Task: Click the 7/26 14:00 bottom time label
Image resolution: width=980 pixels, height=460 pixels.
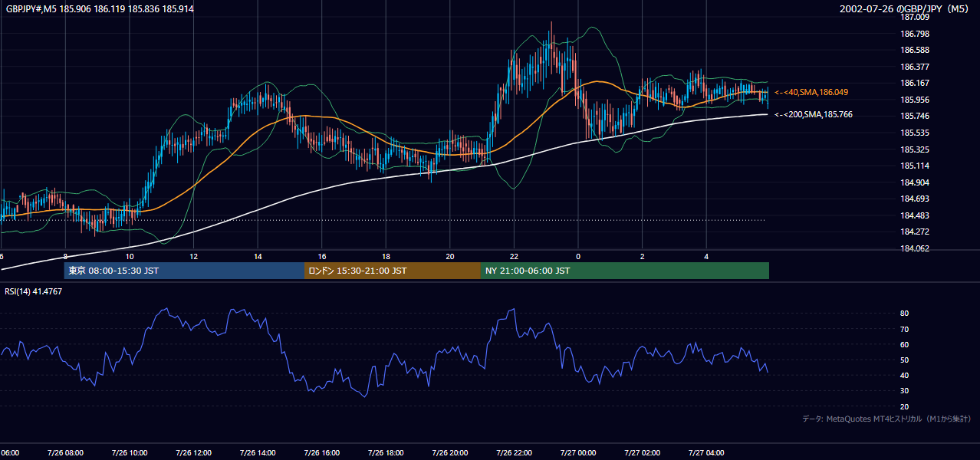Action: (x=258, y=453)
